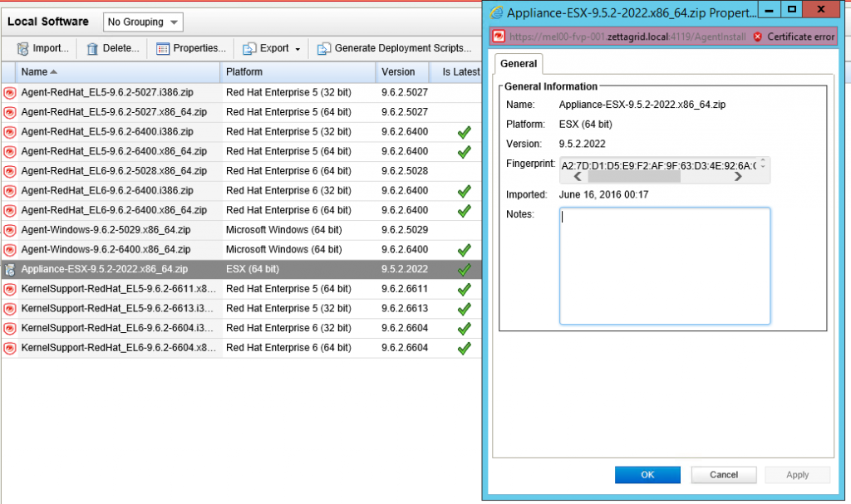Click the ESX (64 bit) platform cell
Image resolution: width=851 pixels, height=504 pixels.
pyautogui.click(x=253, y=268)
